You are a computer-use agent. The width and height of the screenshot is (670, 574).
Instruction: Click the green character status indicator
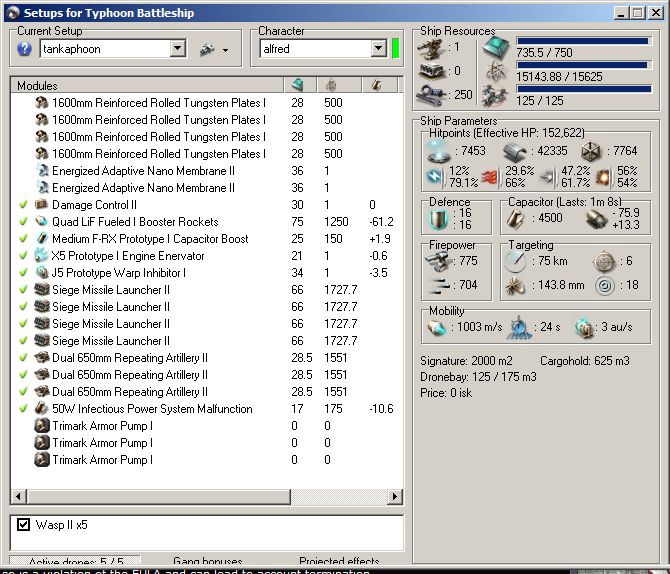[396, 48]
